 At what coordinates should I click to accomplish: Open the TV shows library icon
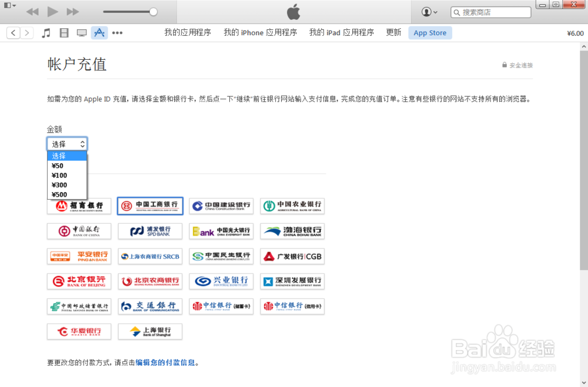tap(82, 33)
